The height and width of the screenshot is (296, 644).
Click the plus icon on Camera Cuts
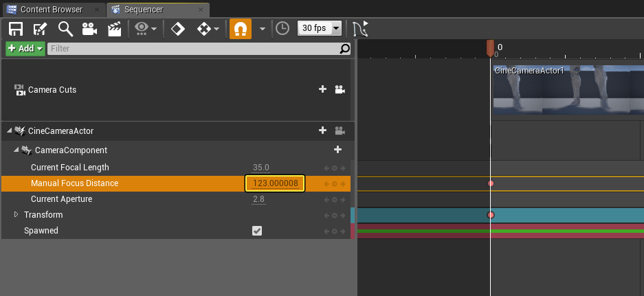(322, 89)
